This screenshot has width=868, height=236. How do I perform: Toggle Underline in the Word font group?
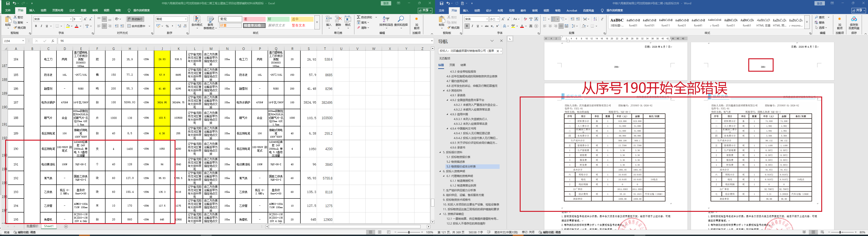pyautogui.click(x=477, y=26)
